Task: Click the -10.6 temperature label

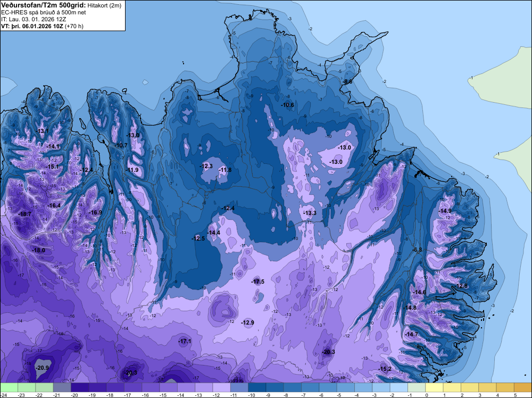Action: click(x=287, y=105)
